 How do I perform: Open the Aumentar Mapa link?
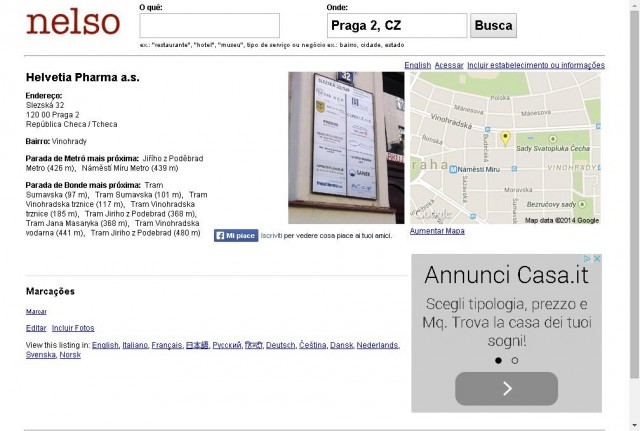pos(437,231)
